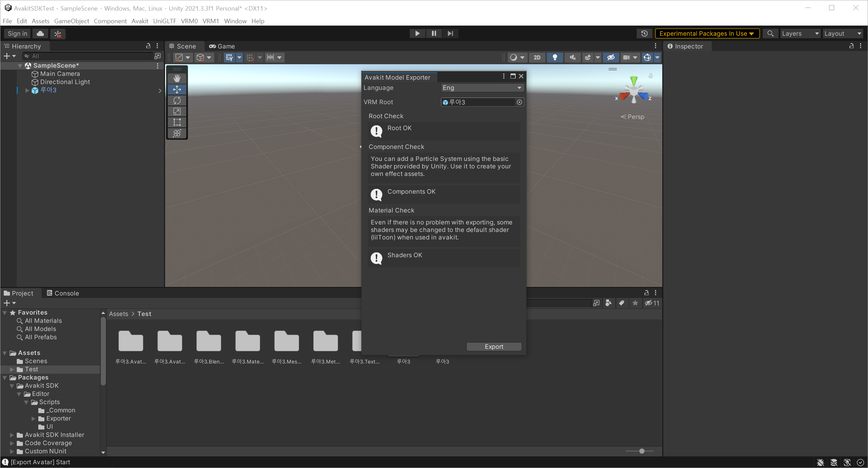
Task: Toggle hidden objects visibility in Scene view
Action: pyautogui.click(x=611, y=57)
